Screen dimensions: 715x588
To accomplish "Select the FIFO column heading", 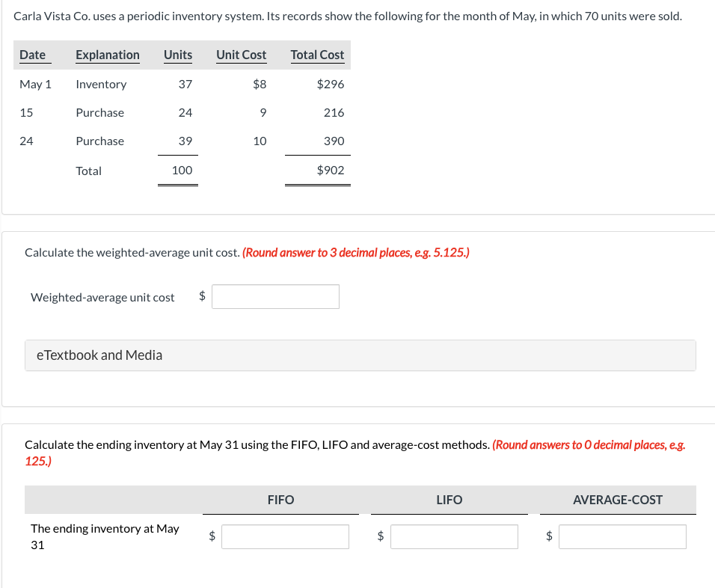I will 280,500.
